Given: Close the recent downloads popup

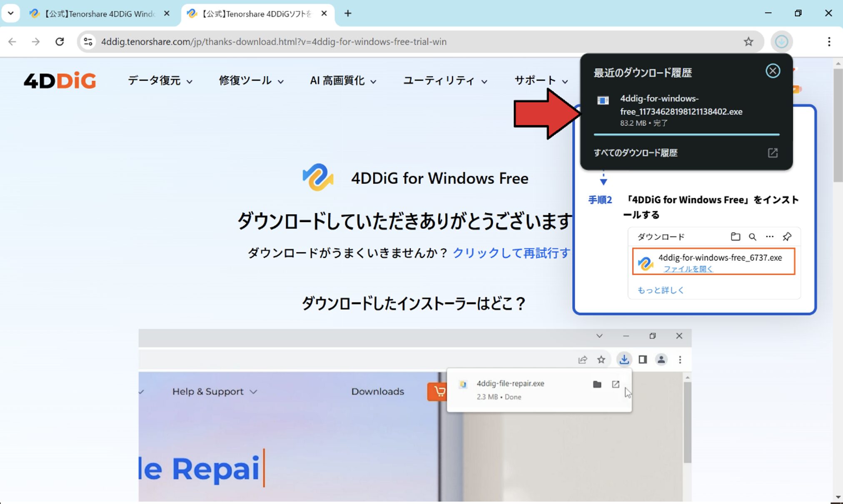Looking at the screenshot, I should tap(773, 71).
